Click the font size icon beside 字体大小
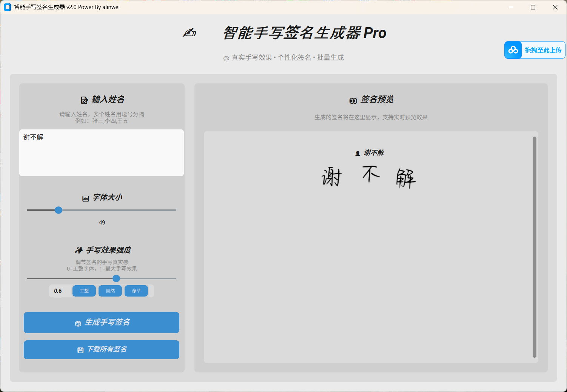The height and width of the screenshot is (392, 567). click(x=86, y=198)
